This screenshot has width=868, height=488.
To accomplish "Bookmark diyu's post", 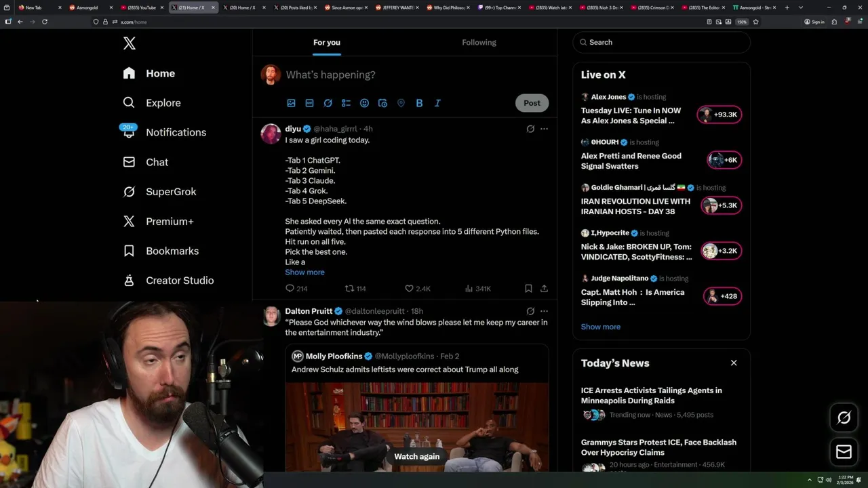I will pos(528,289).
